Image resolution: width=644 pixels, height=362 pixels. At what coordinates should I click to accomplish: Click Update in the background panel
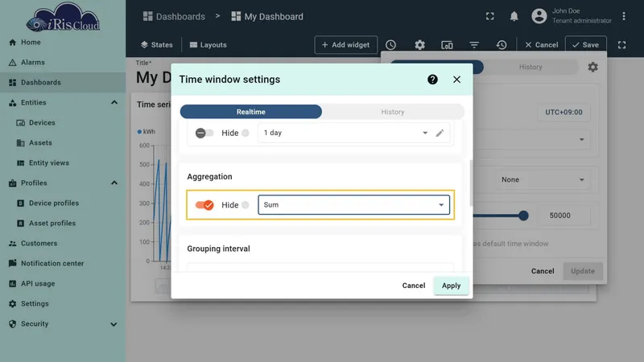(x=583, y=271)
